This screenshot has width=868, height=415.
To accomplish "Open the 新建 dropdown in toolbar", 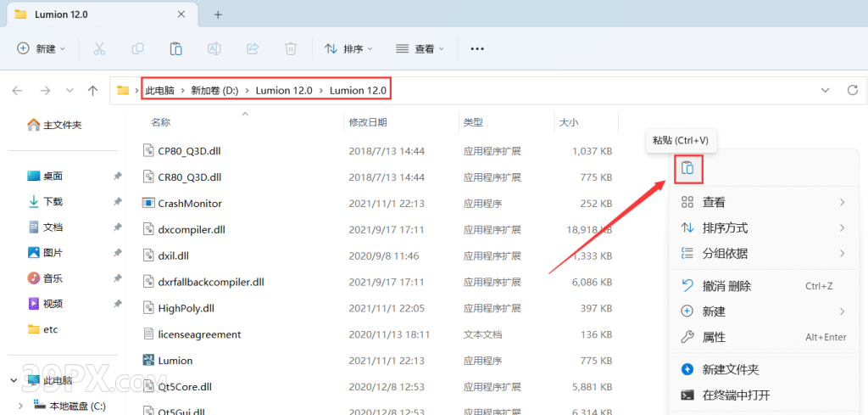I will coord(42,48).
